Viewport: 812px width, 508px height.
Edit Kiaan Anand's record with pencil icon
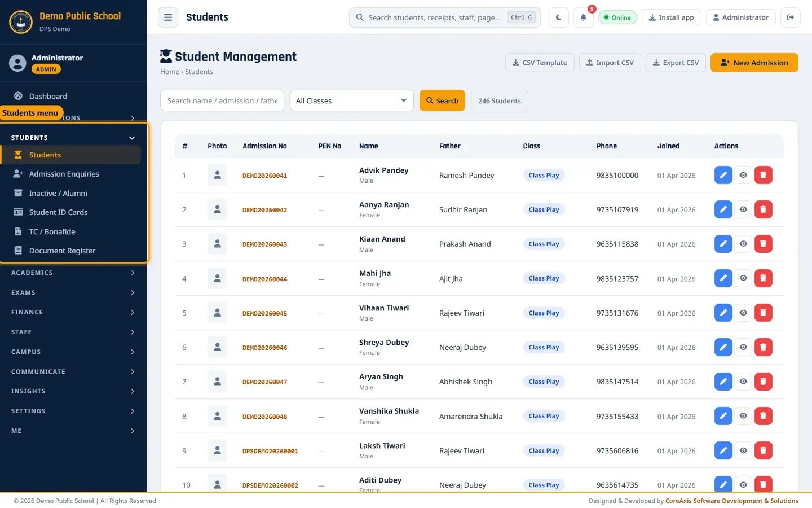pyautogui.click(x=723, y=244)
